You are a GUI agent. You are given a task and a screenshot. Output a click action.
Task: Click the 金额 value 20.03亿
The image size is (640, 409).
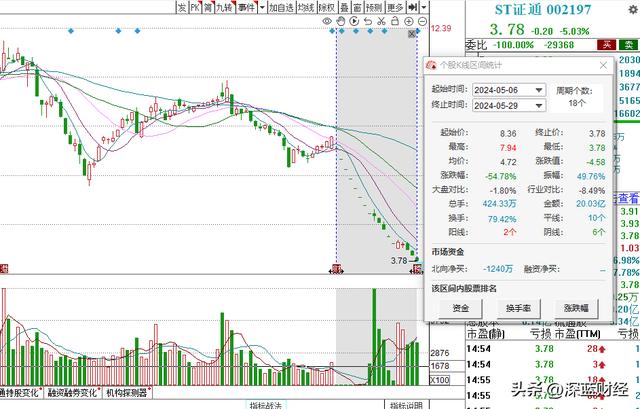tap(591, 203)
